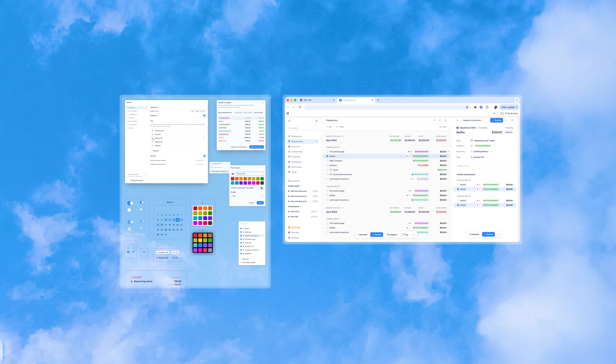
Task: Pick the green color swatch in the New category dialog
Action: click(262, 179)
